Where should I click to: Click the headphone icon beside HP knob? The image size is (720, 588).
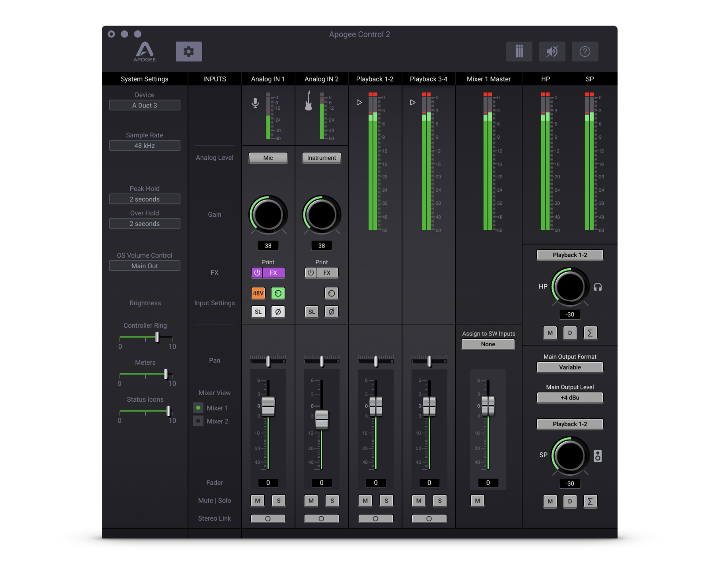(598, 287)
